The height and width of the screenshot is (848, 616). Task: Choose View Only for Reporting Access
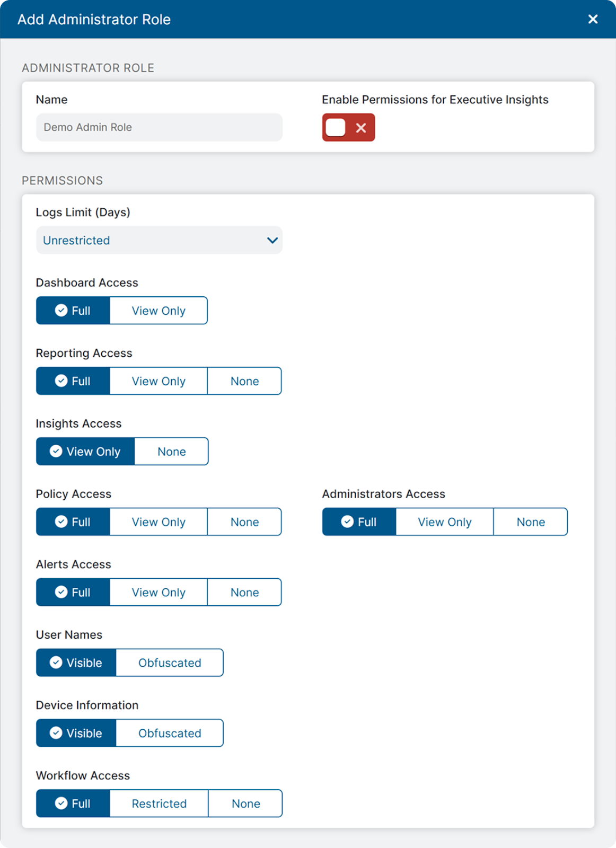[x=159, y=382]
